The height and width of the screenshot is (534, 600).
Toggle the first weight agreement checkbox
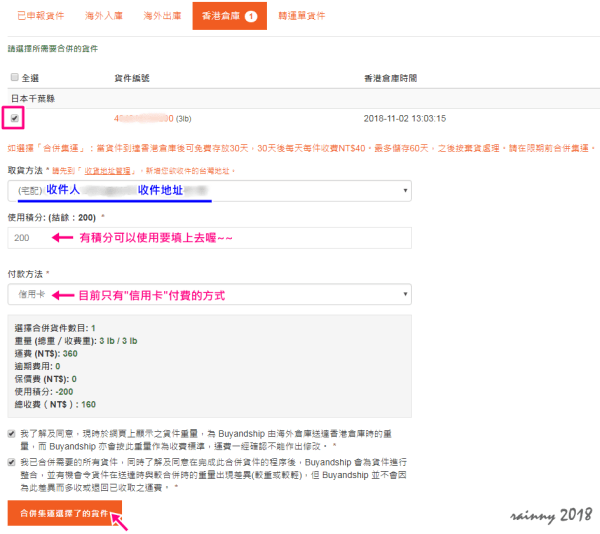12,428
